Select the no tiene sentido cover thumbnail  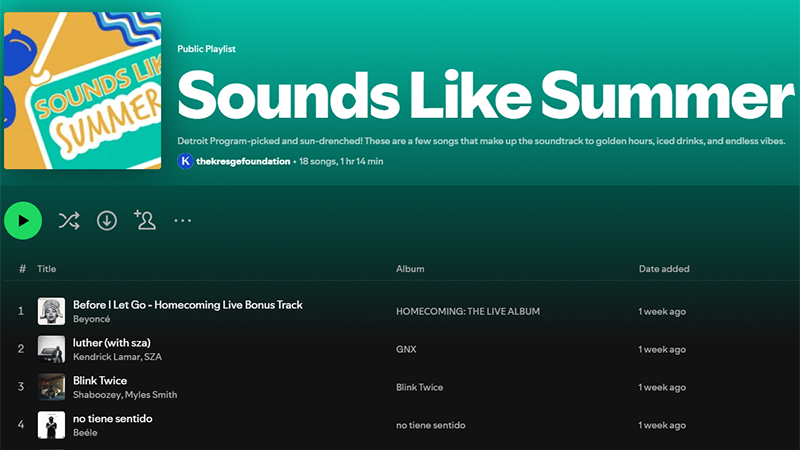[x=51, y=425]
